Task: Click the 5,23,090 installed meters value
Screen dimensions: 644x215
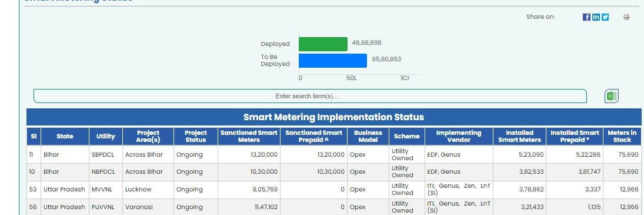Action: pyautogui.click(x=532, y=154)
